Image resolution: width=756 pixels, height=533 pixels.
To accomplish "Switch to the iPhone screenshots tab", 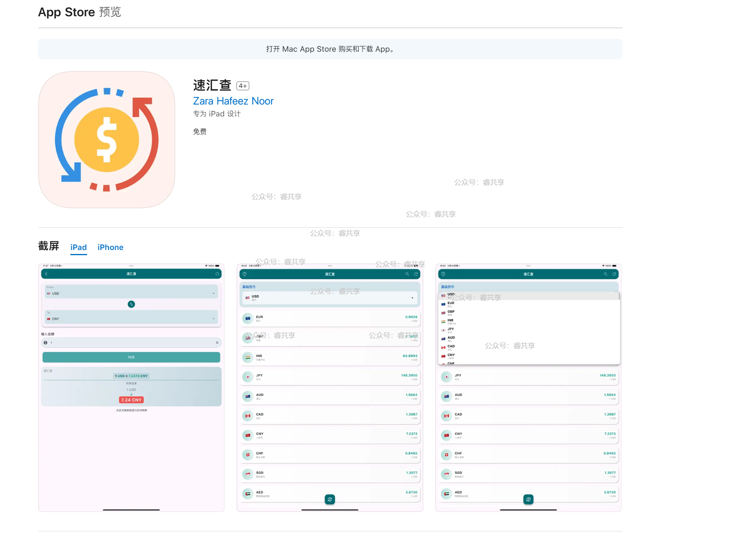I will point(110,247).
